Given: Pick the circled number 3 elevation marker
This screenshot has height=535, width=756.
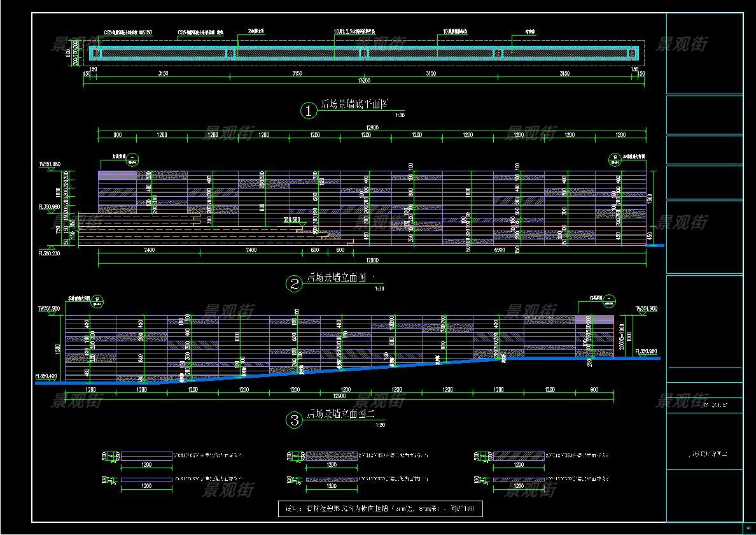Looking at the screenshot, I should (x=295, y=420).
